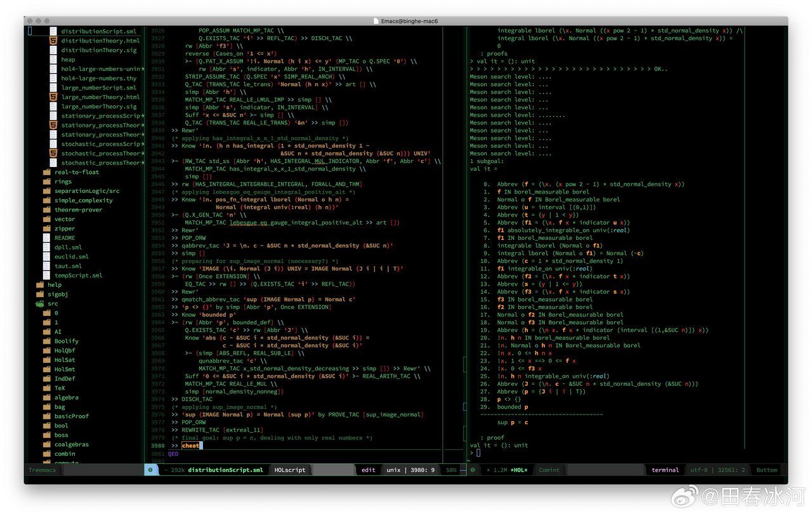Click the document icon beside distributionScript.sml
The image size is (812, 516).
(53, 31)
